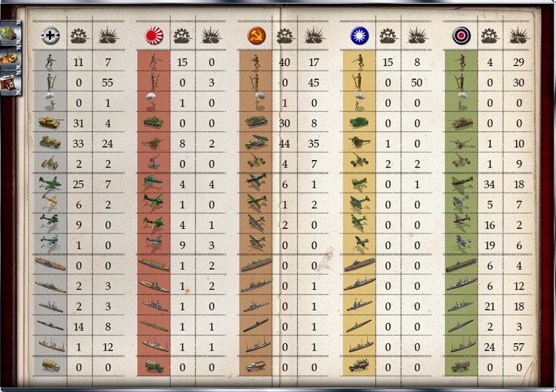Select the Chinese truck icon

tap(359, 365)
